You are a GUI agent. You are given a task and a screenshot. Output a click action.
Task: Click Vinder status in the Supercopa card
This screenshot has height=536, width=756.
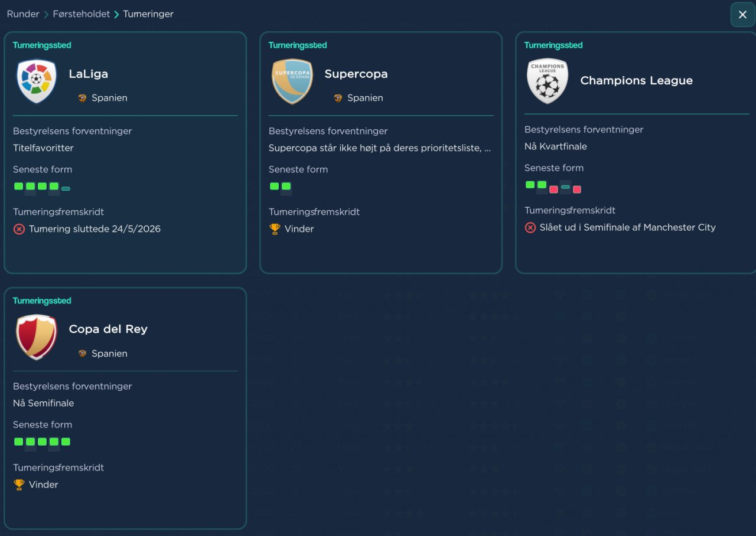point(299,229)
